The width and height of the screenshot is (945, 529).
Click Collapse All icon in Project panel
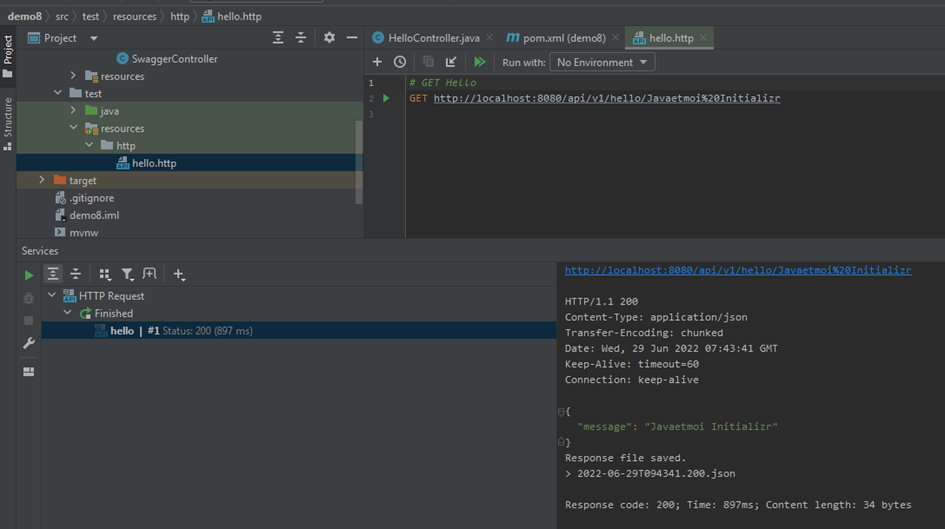click(301, 38)
